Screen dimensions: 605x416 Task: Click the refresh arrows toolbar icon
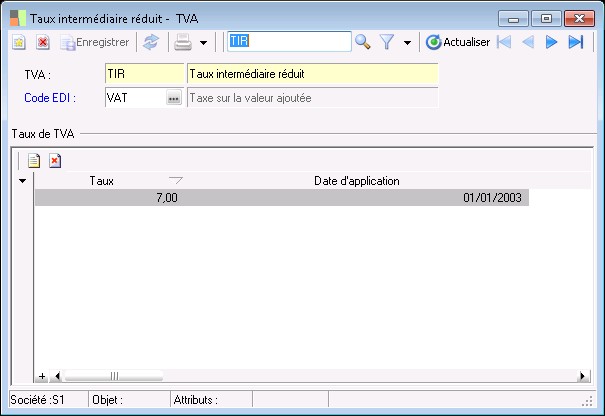[x=150, y=42]
